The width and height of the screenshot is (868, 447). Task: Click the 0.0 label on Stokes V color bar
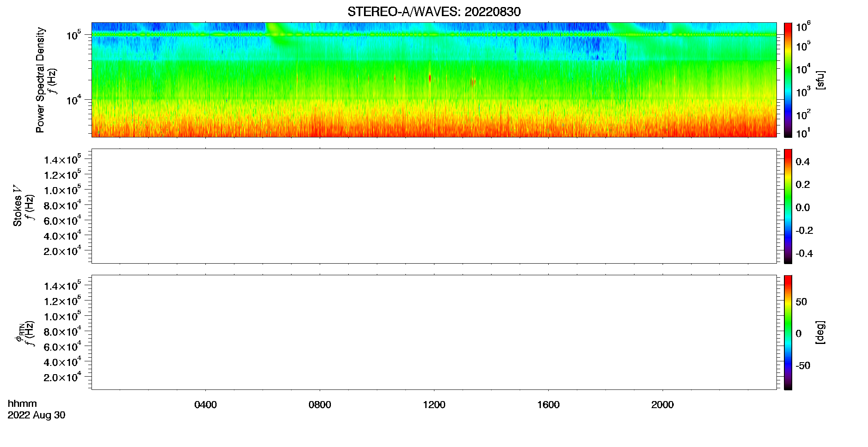[803, 208]
